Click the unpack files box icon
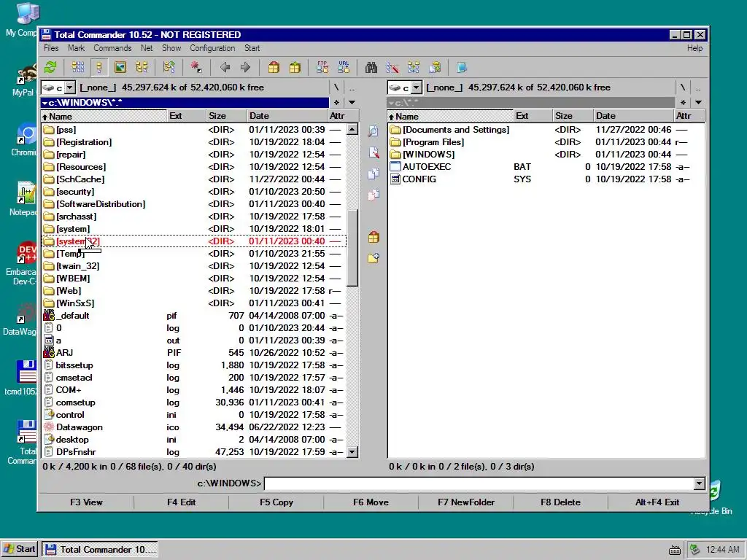 (295, 67)
